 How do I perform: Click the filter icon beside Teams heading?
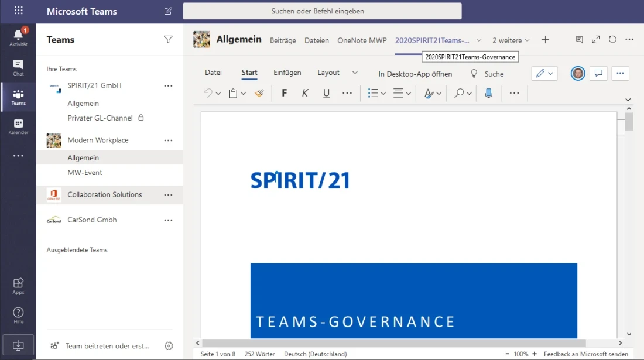[168, 40]
